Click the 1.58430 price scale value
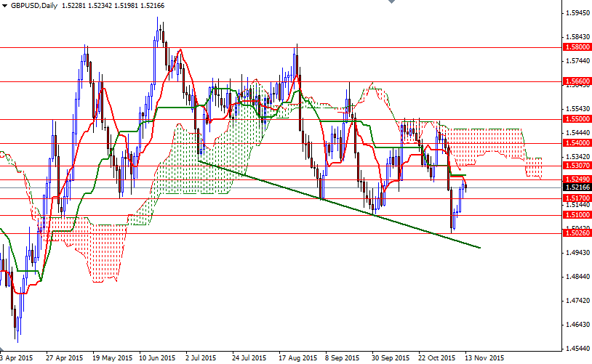The image size is (592, 364). point(577,37)
